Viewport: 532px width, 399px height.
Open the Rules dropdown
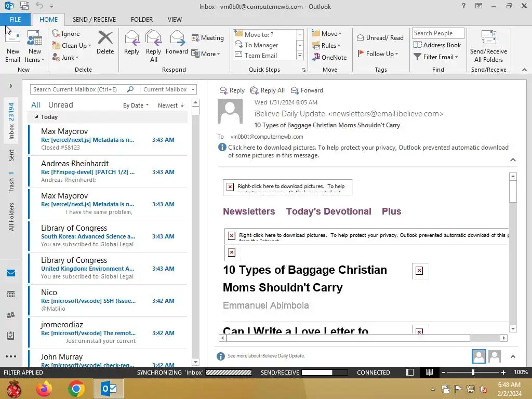point(326,46)
